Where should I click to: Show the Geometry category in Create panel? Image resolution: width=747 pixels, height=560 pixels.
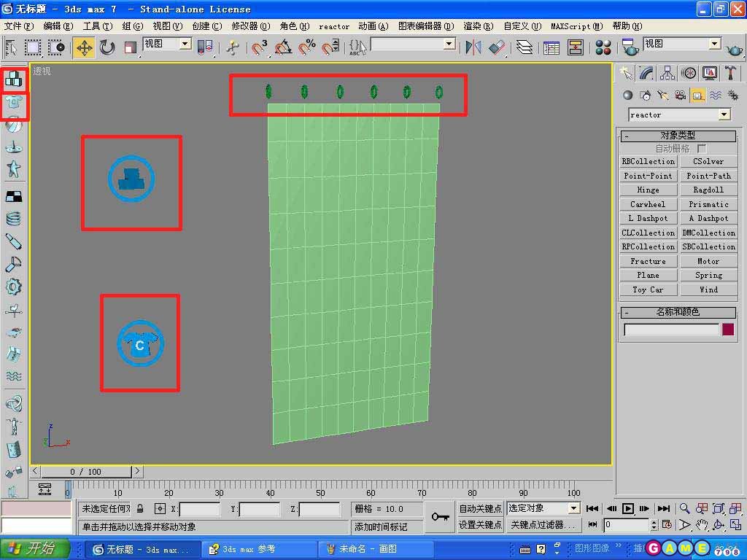[x=628, y=96]
